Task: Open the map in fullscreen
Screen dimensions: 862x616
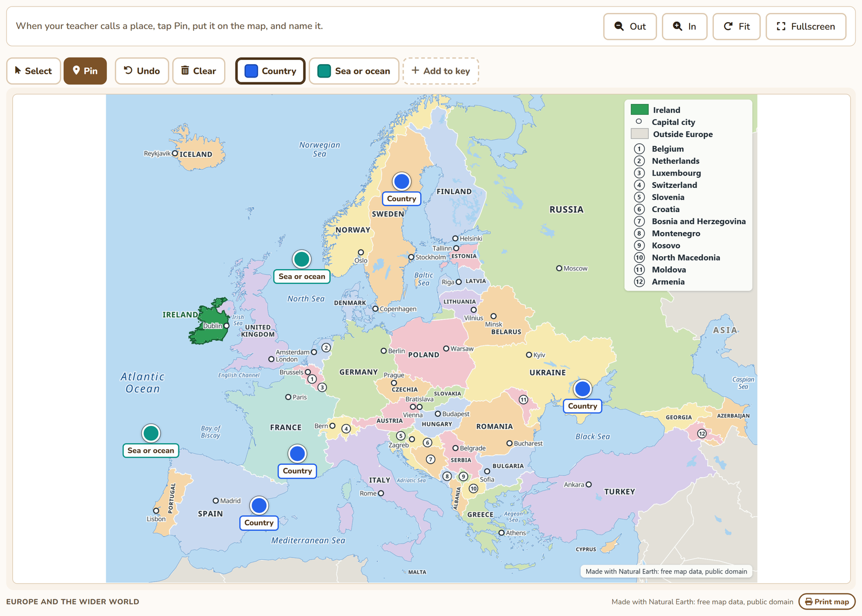Action: coord(806,26)
